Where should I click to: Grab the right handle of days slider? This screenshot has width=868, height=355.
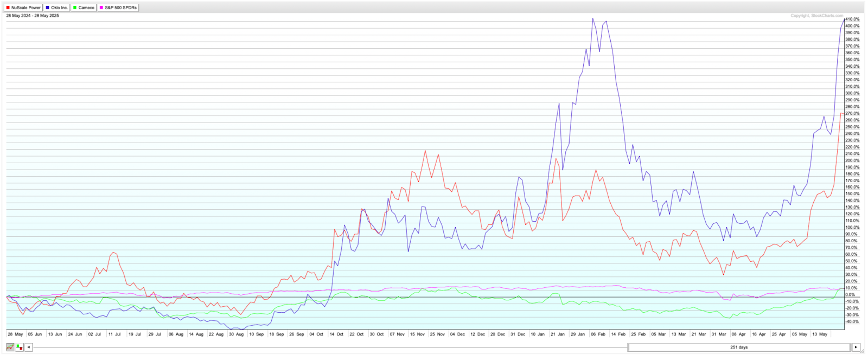(850, 347)
